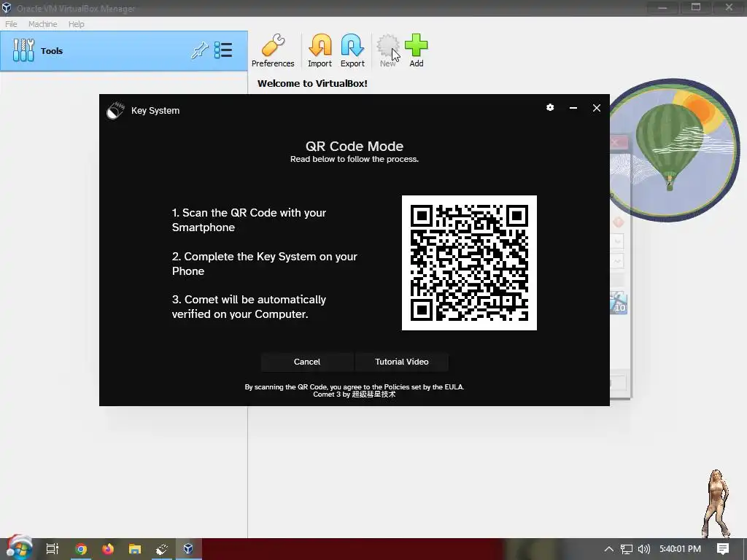Click the QR code image
Viewport: 747px width, 560px height.
(469, 262)
